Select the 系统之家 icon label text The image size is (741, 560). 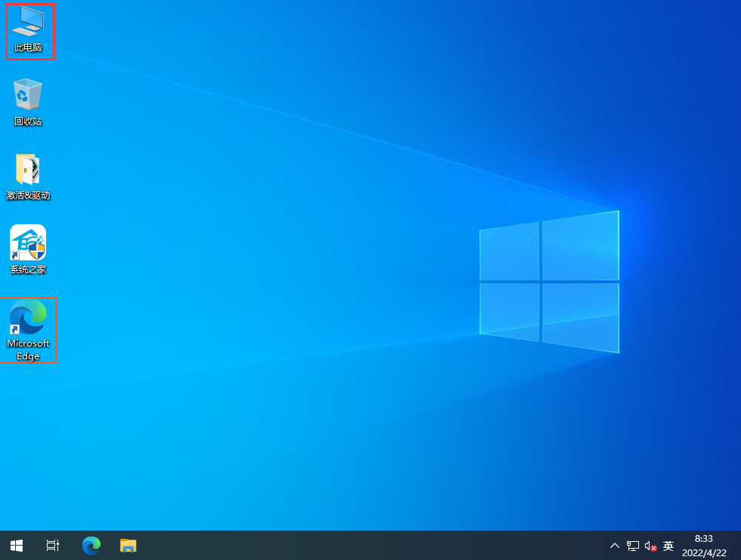pyautogui.click(x=28, y=269)
